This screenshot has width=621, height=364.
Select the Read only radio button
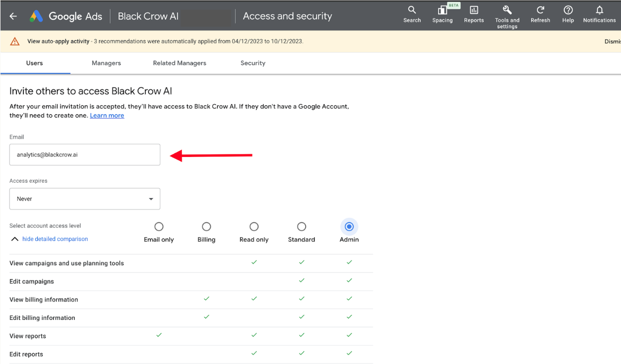[x=254, y=226]
